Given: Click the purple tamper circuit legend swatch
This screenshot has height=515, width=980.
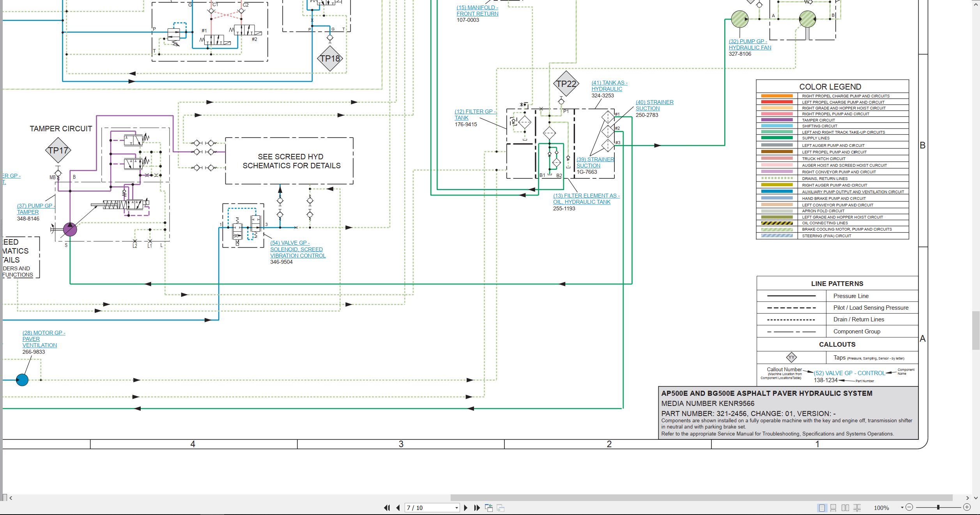Looking at the screenshot, I should point(777,120).
